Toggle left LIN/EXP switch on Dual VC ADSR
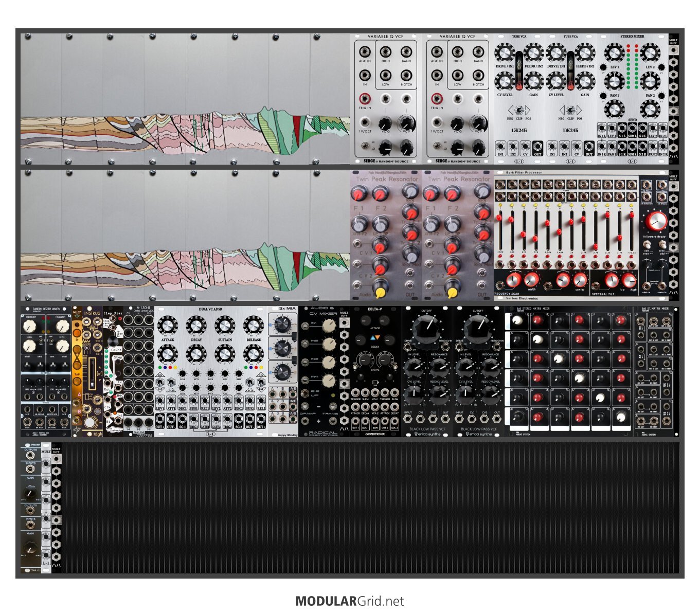Screen dimensions: 700x612 click(x=160, y=382)
